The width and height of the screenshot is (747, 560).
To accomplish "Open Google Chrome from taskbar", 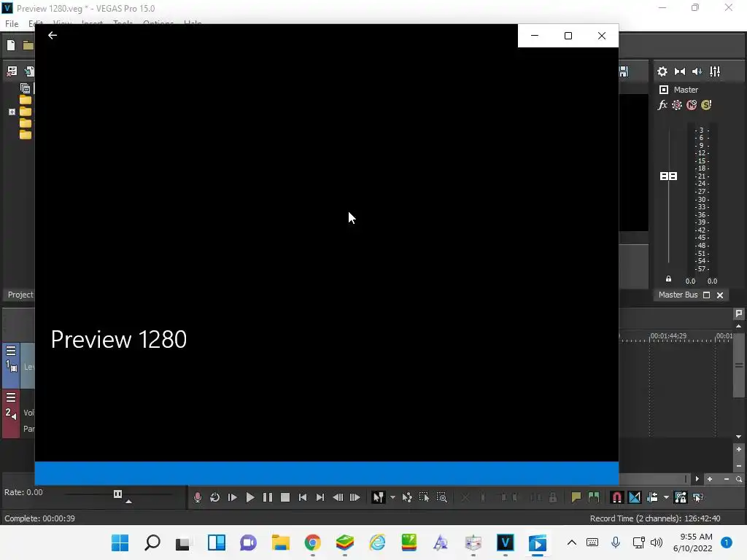I will (312, 542).
